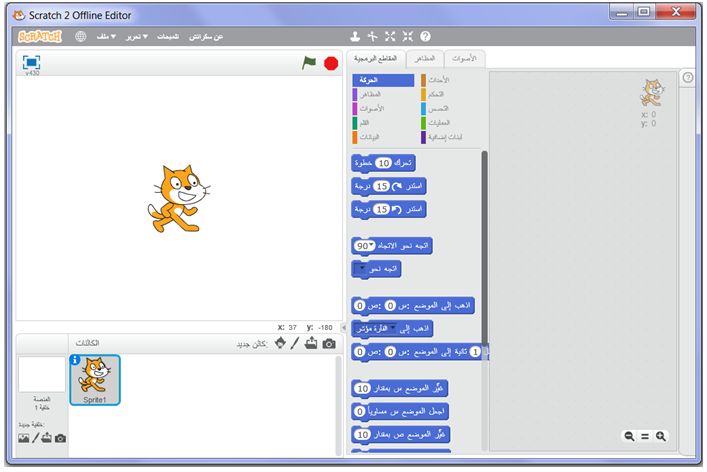Screen dimensions: 707x472
Task: Click the blocks palette vertical scrollbar
Action: pos(485,248)
